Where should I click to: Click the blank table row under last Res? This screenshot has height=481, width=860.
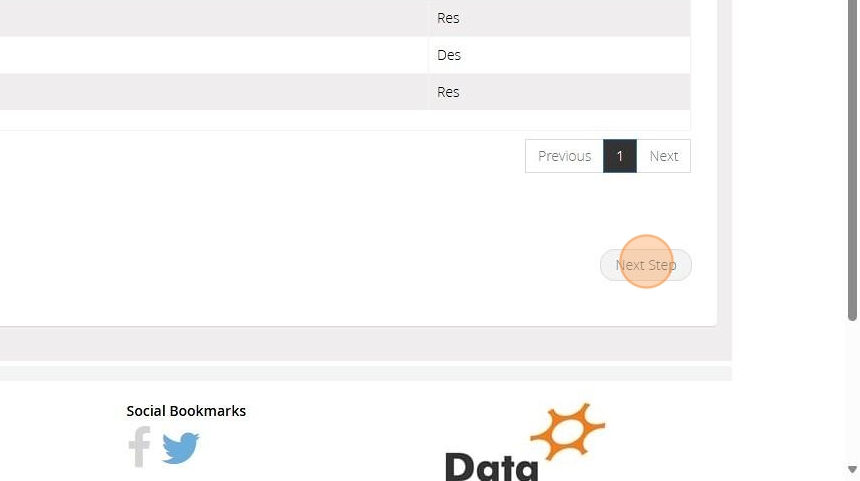(x=345, y=120)
